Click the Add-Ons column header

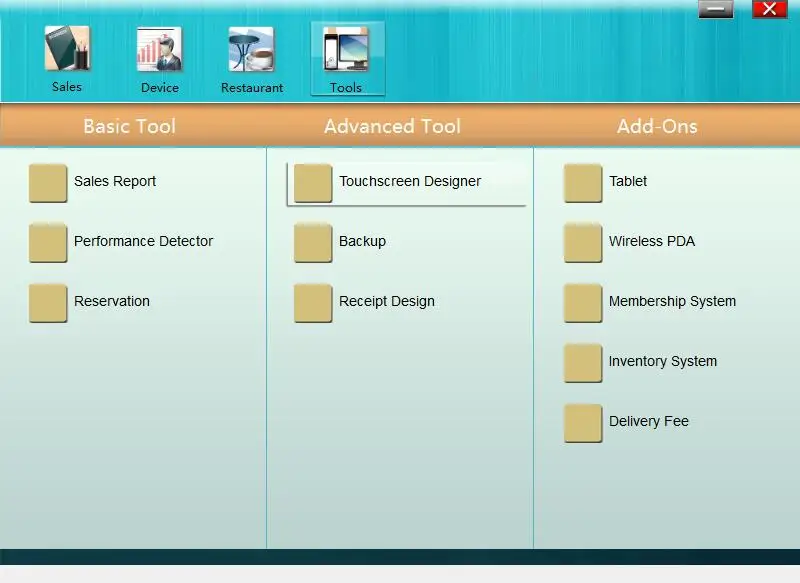click(657, 126)
